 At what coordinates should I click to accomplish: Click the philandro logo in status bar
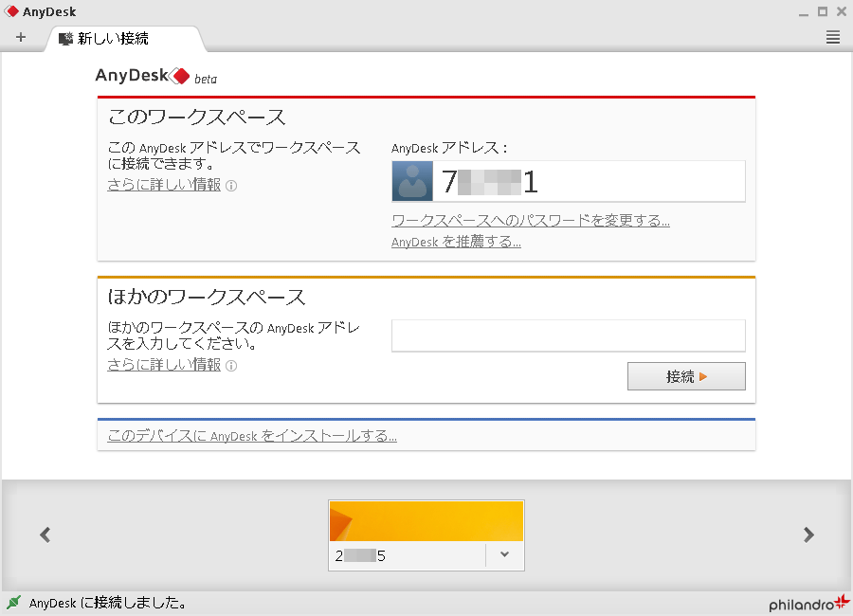click(809, 603)
